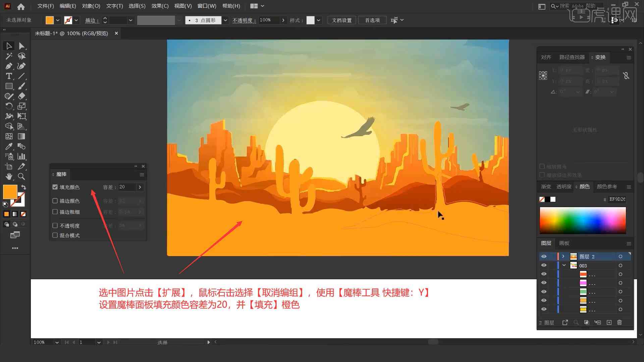Select the Zoom tool

(x=21, y=177)
